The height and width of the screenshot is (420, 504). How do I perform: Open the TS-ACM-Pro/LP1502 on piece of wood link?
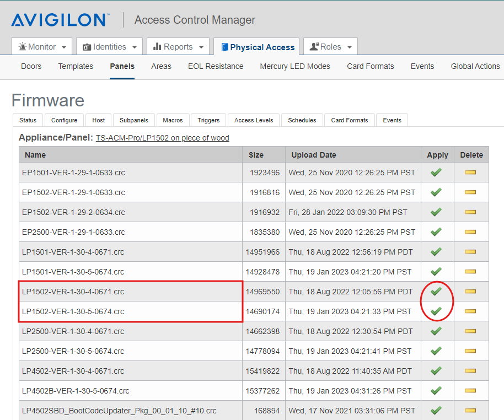point(162,138)
